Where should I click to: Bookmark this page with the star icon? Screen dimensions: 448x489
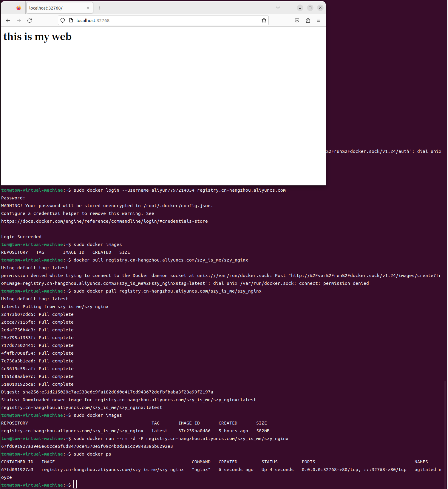pyautogui.click(x=264, y=20)
